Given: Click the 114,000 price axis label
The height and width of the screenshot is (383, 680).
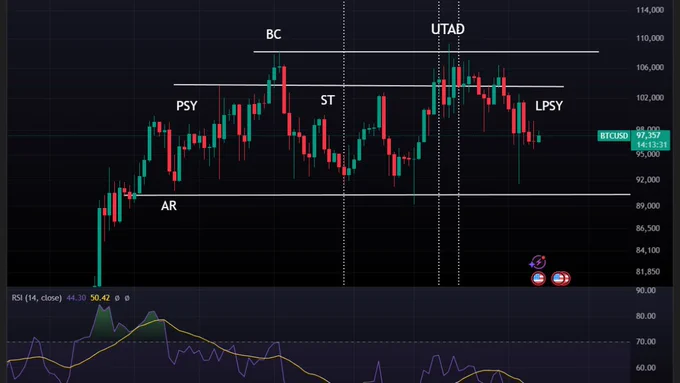Looking at the screenshot, I should click(x=650, y=10).
